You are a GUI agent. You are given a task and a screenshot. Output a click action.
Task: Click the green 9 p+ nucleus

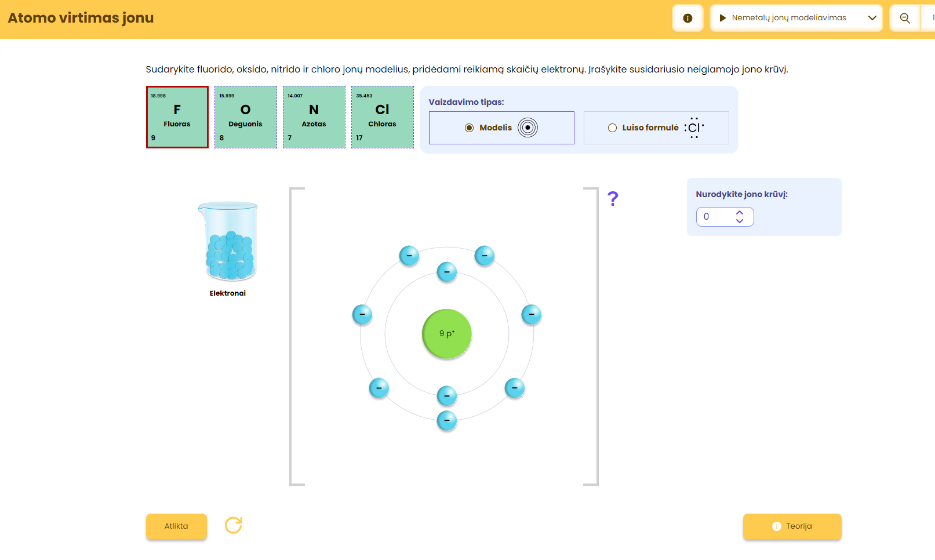pyautogui.click(x=447, y=334)
